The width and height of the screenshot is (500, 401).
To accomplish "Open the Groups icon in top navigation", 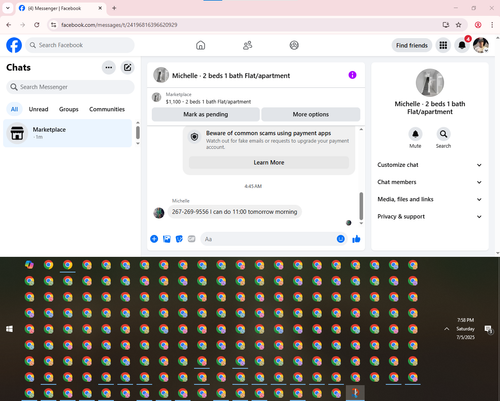I will [x=294, y=45].
